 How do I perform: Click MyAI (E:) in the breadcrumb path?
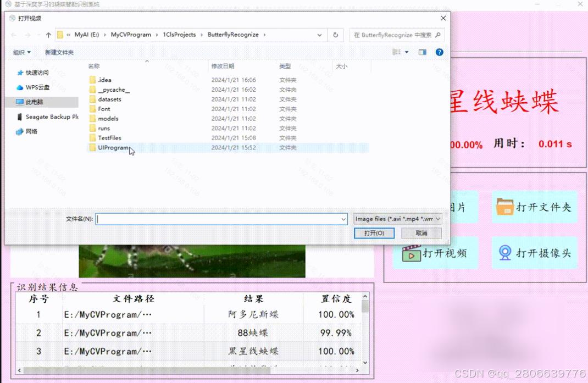pos(87,35)
